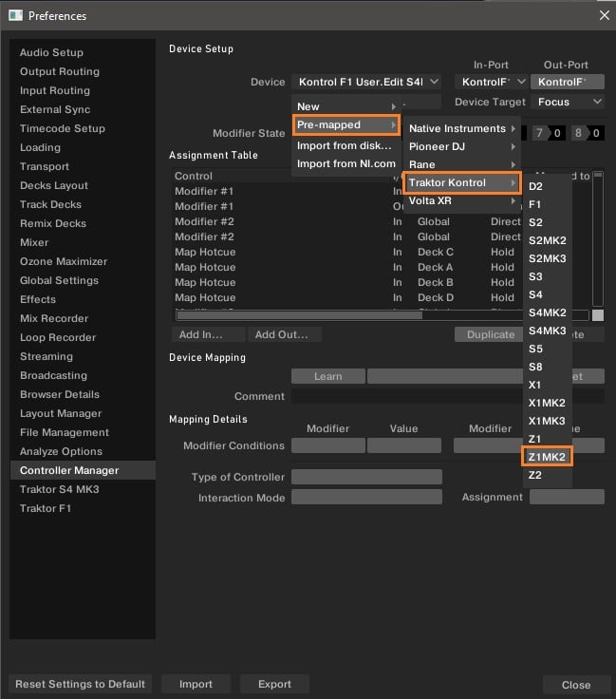Select S2MK2 controller mapping

coord(548,240)
